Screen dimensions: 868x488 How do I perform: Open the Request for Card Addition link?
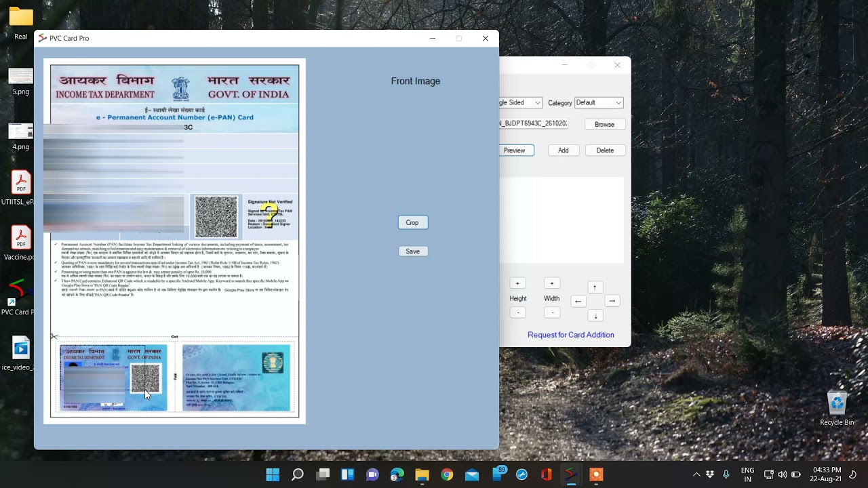point(571,335)
